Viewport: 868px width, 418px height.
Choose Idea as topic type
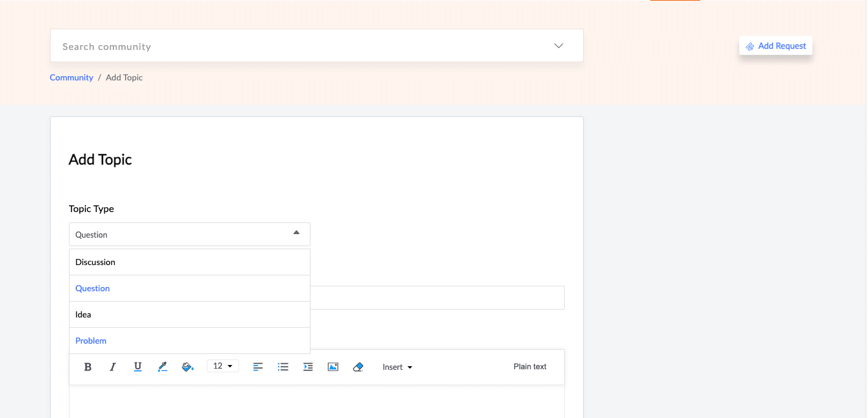coord(190,314)
